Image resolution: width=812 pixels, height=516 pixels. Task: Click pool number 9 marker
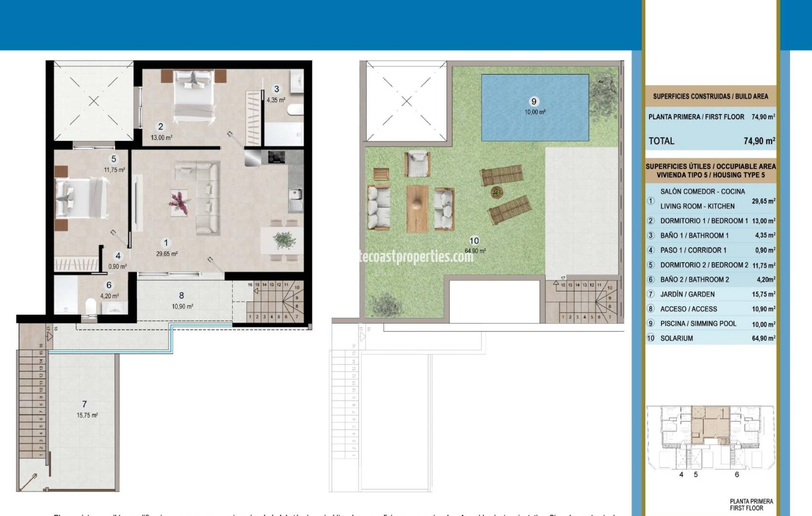534,101
